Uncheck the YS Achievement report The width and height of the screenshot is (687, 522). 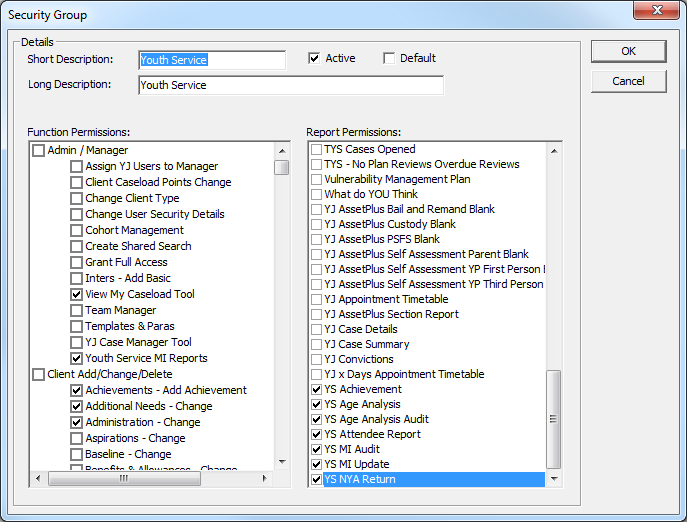coord(317,390)
